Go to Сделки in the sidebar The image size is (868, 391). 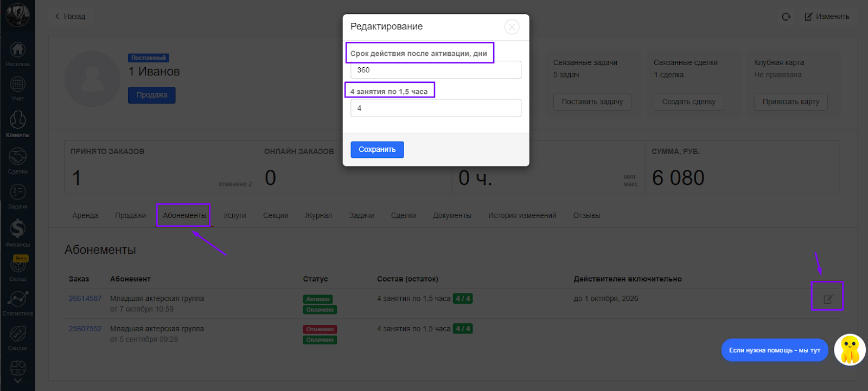17,161
